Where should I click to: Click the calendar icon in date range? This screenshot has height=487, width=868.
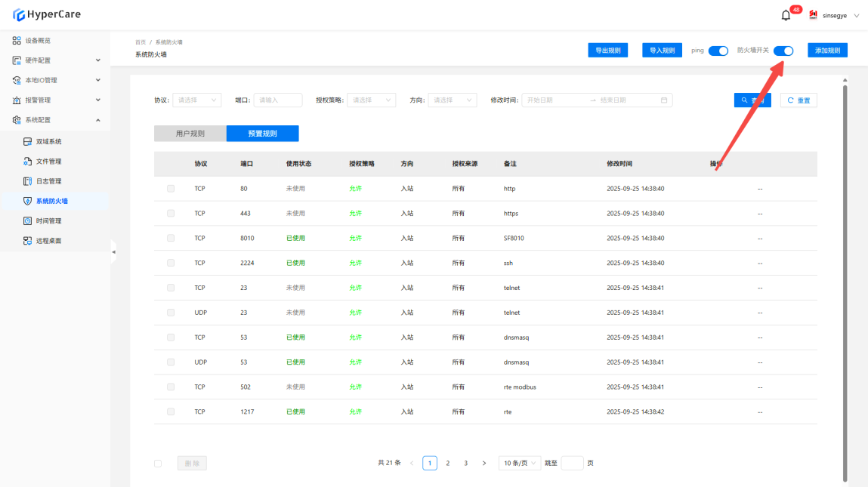pos(664,100)
